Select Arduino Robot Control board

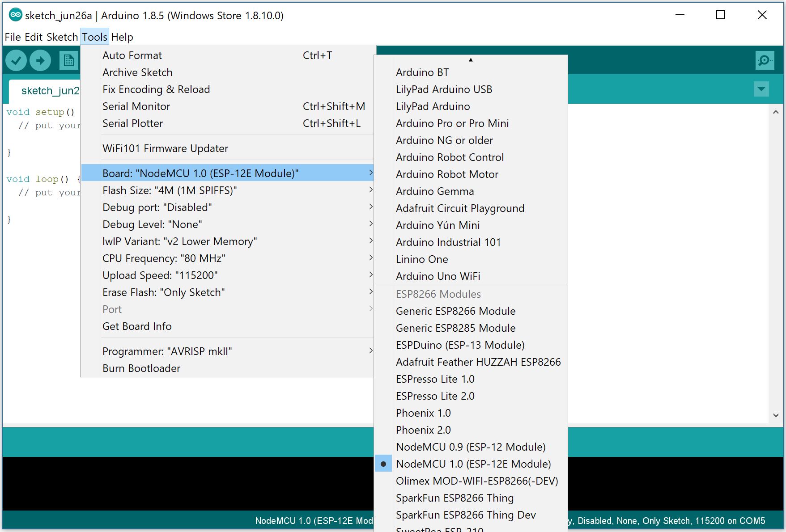tap(471, 157)
